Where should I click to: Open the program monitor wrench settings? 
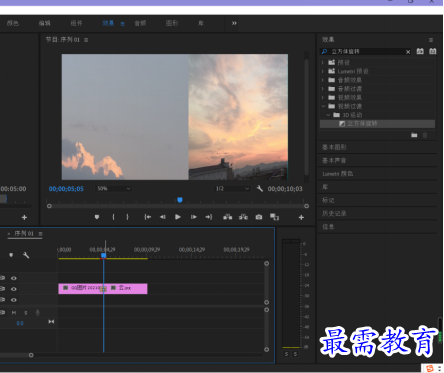click(260, 189)
